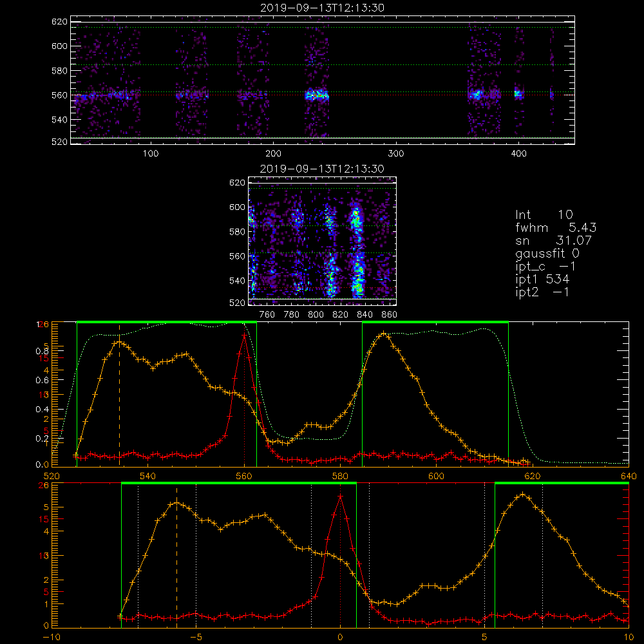Click x-axis label 640 of upper profile plot
Image resolution: width=644 pixels, height=644 pixels.
click(629, 476)
